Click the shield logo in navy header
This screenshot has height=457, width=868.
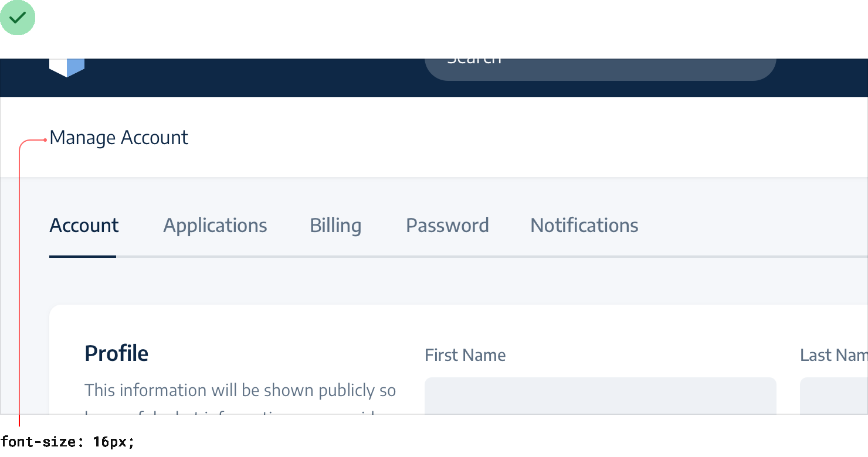pyautogui.click(x=67, y=67)
